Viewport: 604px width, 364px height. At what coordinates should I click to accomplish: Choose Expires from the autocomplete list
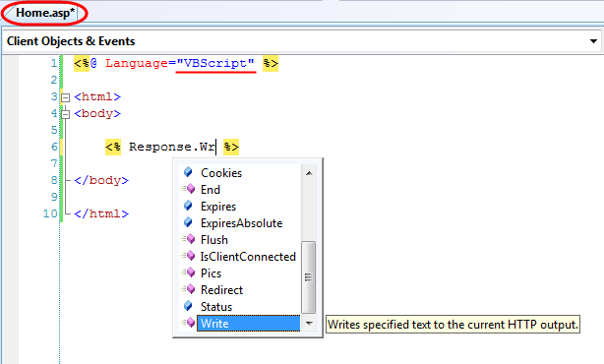(218, 207)
